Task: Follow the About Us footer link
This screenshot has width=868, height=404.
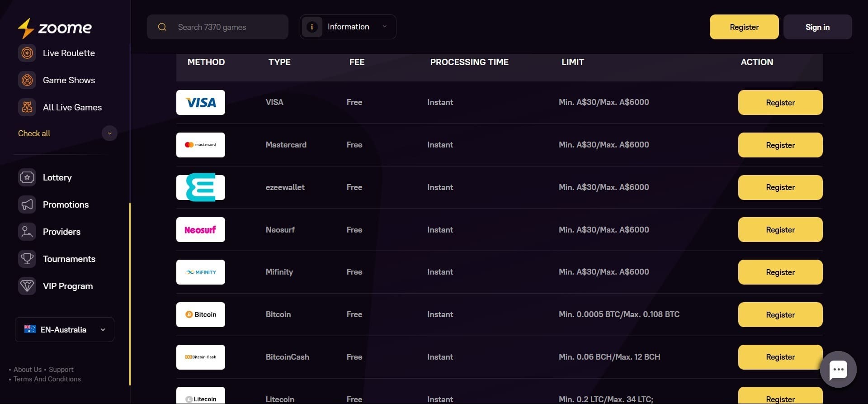Action: click(28, 370)
